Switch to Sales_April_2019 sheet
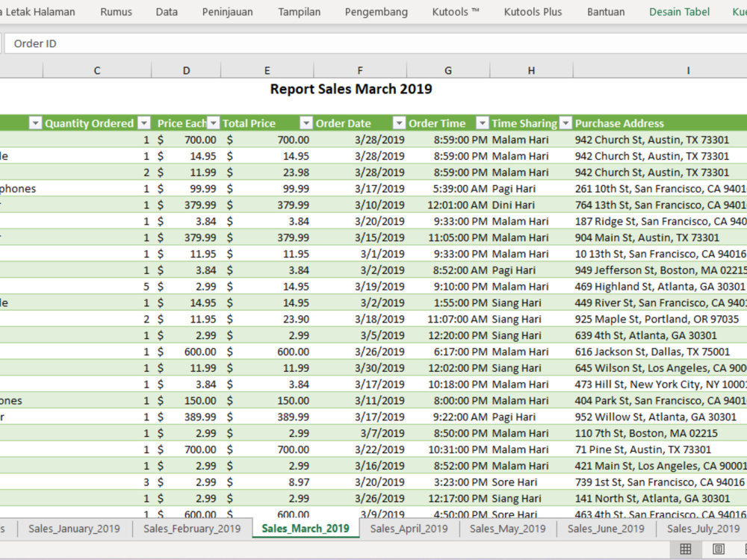The height and width of the screenshot is (560, 747). point(409,529)
